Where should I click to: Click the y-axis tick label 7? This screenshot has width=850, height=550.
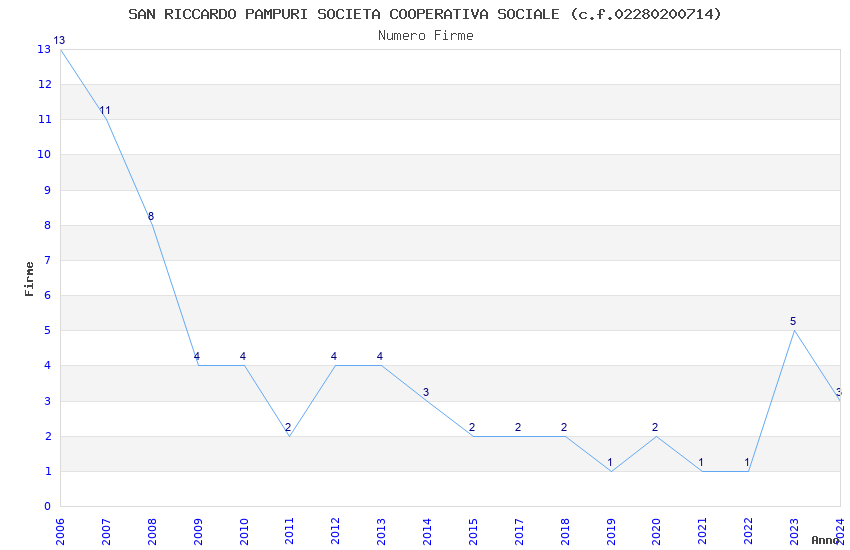(x=48, y=260)
